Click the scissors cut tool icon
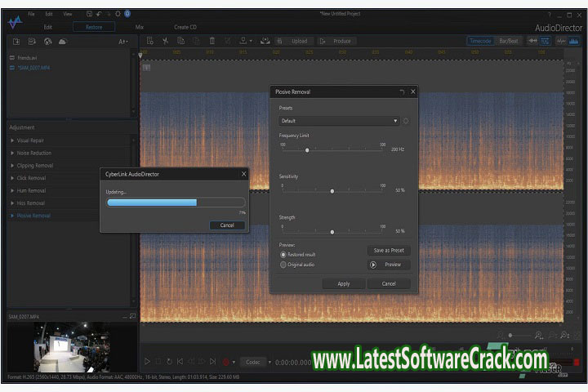 point(165,41)
